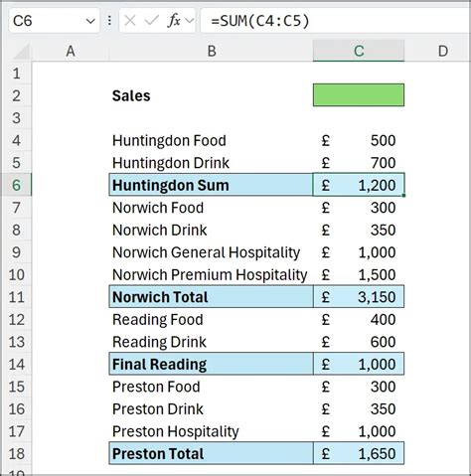The width and height of the screenshot is (471, 476).
Task: Select the 'Norwich Premium Hospitality' cell
Action: click(212, 274)
